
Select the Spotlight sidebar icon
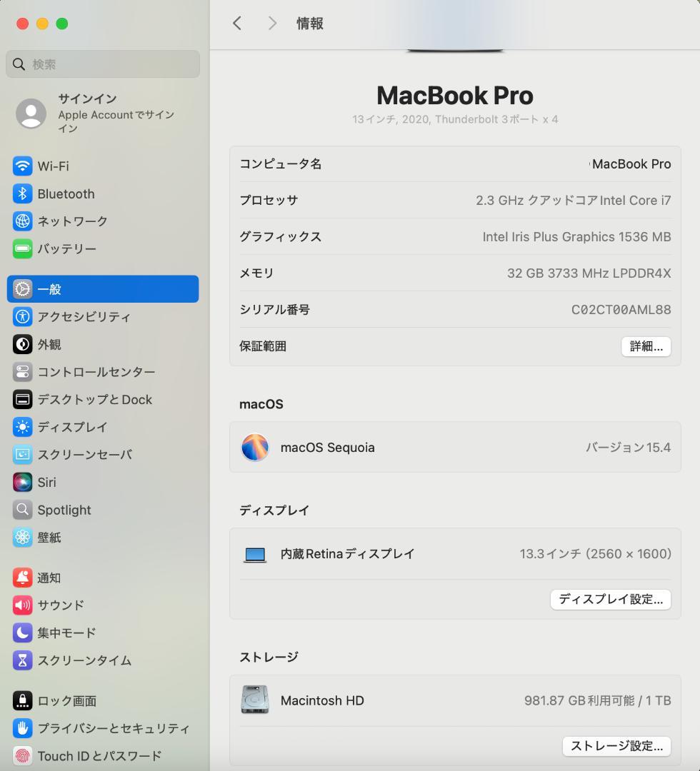[20, 510]
